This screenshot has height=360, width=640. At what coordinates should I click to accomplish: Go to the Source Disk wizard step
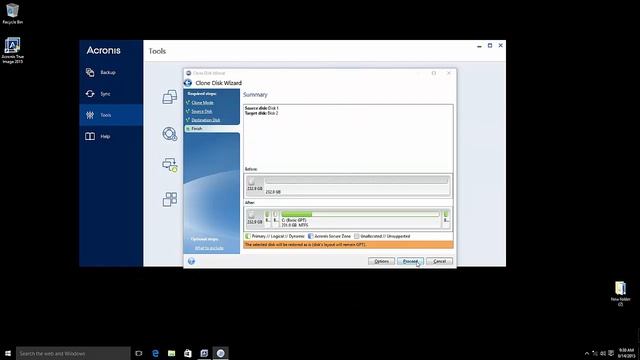pos(202,111)
